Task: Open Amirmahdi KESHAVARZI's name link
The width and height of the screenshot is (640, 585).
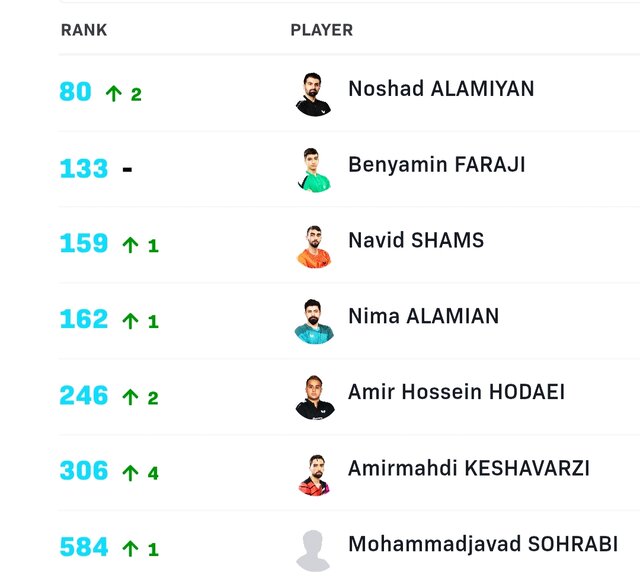Action: pyautogui.click(x=469, y=468)
